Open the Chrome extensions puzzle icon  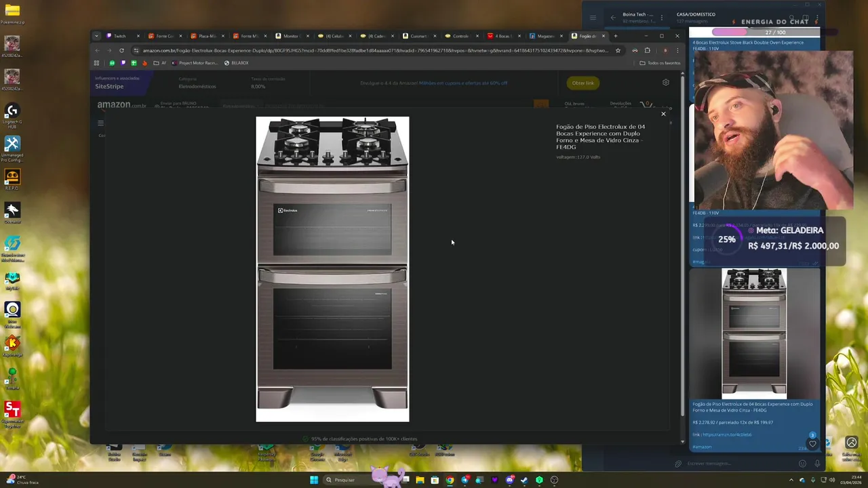(x=647, y=50)
